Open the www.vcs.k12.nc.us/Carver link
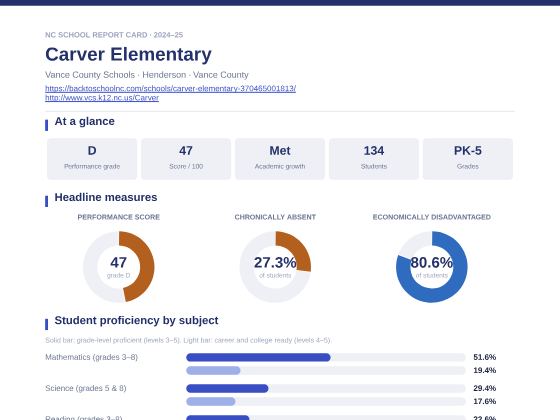Viewport: 560px width, 420px height. pos(102,98)
